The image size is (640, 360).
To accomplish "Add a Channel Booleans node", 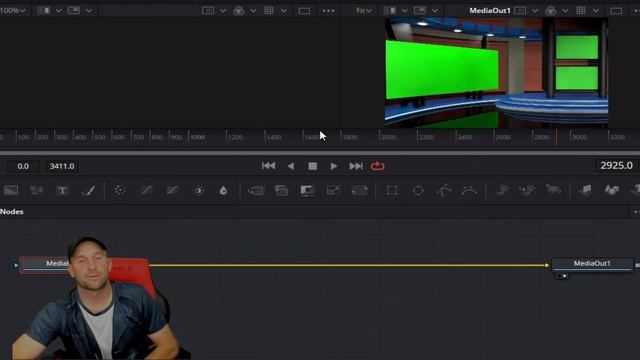I will (282, 190).
